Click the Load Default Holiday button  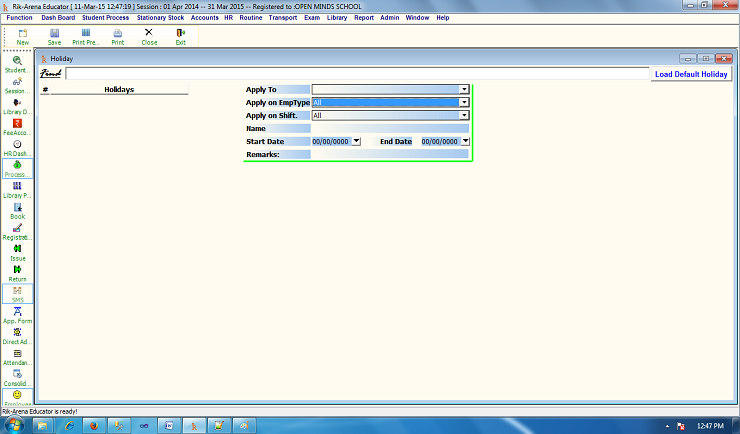tap(691, 74)
